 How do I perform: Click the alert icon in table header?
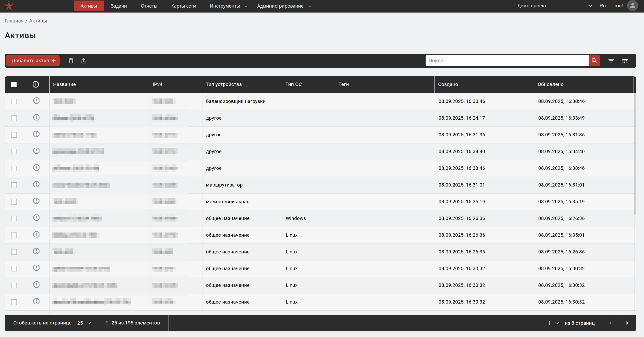(x=36, y=84)
